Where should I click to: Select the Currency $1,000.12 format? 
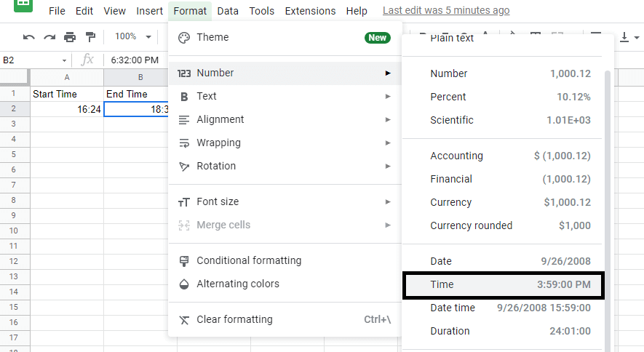[504, 203]
